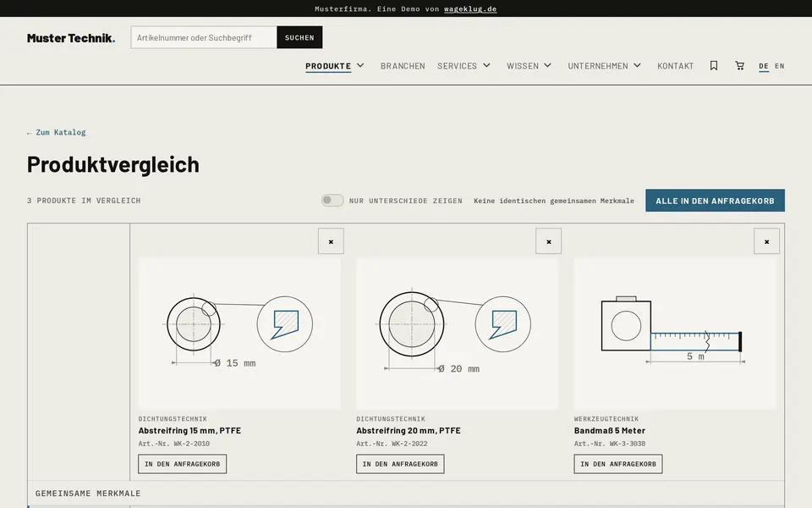The width and height of the screenshot is (812, 508).
Task: Click 3 Produkte im Vergleich text
Action: pos(84,201)
